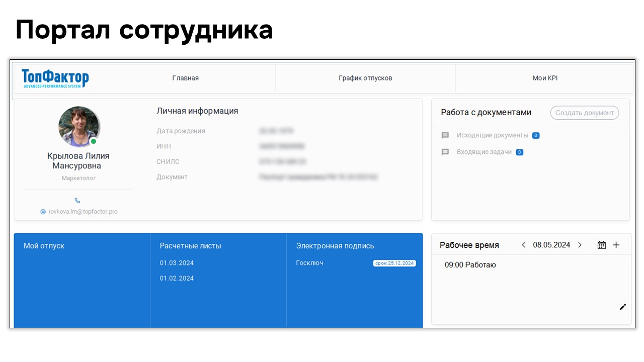The height and width of the screenshot is (362, 644).
Task: Open the Мои KPI tab
Action: 545,78
